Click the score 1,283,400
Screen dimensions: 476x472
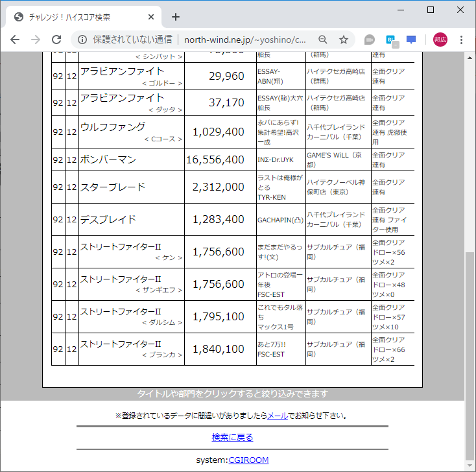tap(219, 219)
